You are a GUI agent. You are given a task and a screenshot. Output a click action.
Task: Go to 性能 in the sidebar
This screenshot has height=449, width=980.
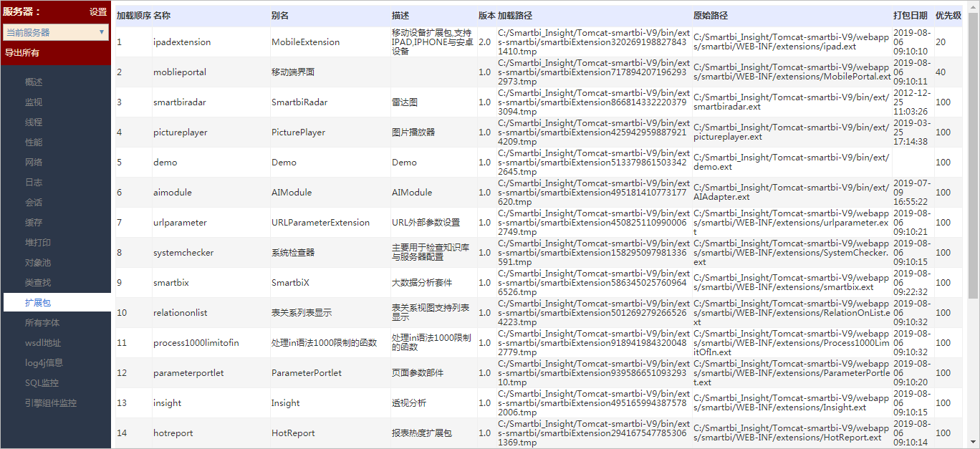(x=34, y=143)
